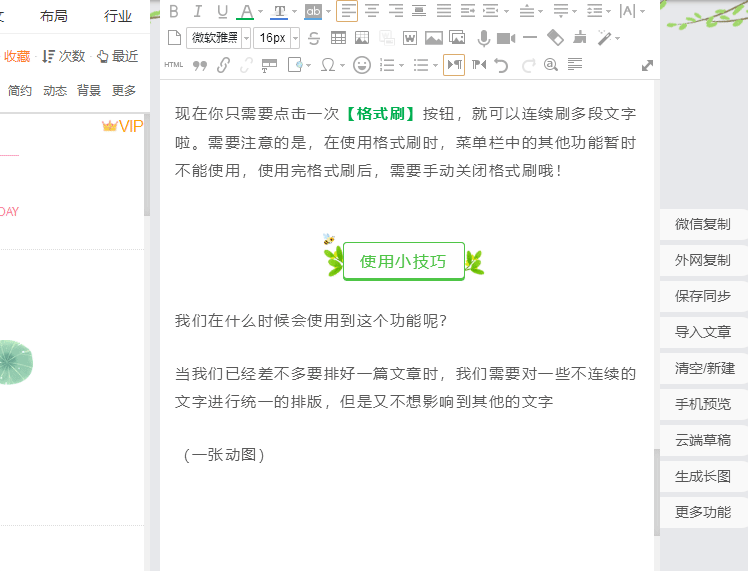Click the 手机预览 button
748x571 pixels.
pos(703,404)
